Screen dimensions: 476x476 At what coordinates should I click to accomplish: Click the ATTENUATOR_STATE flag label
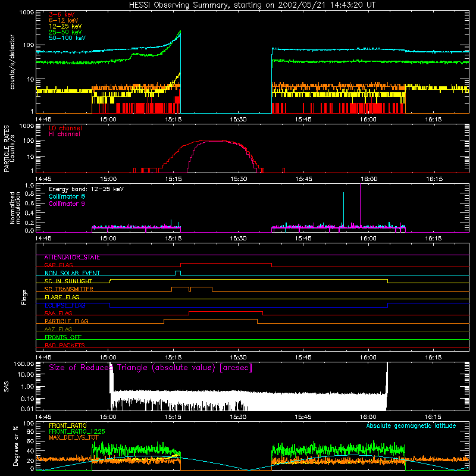(72, 258)
